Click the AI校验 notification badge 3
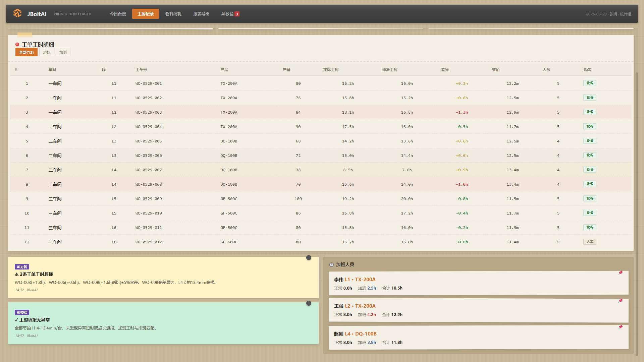 pyautogui.click(x=237, y=14)
